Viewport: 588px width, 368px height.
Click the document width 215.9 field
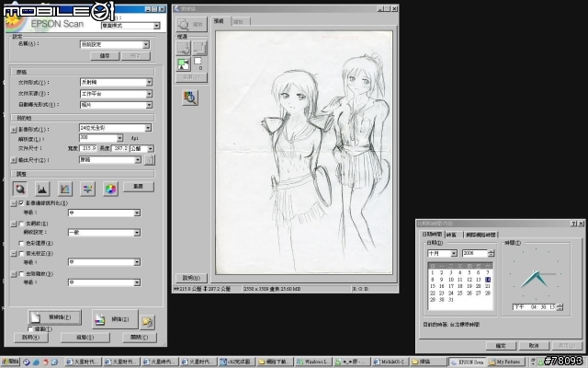89,149
